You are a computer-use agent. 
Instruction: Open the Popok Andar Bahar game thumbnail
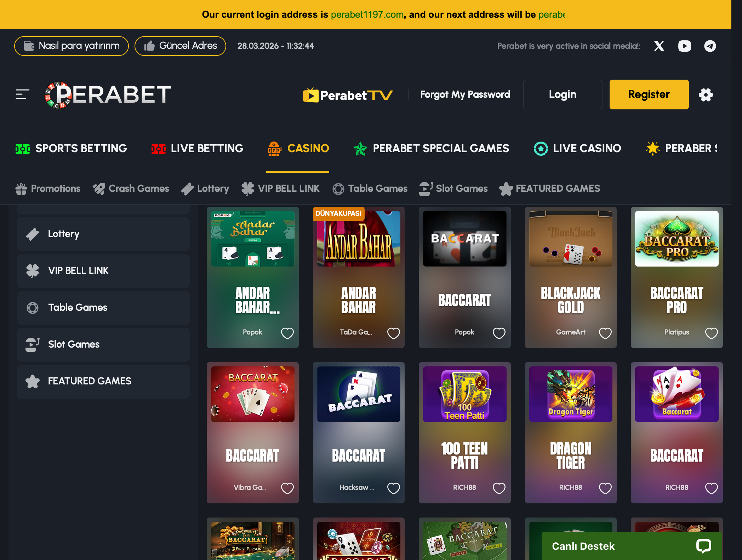[x=253, y=239]
